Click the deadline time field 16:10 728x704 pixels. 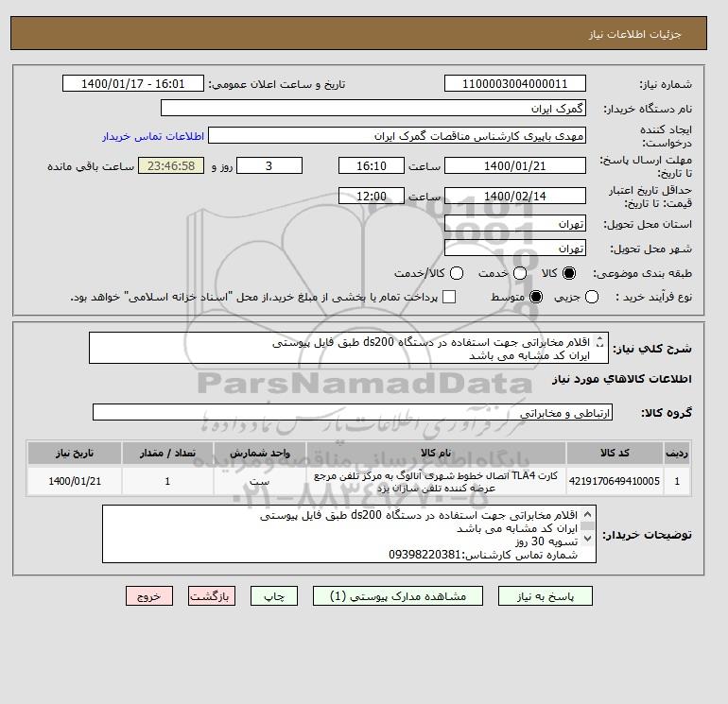pos(372,165)
